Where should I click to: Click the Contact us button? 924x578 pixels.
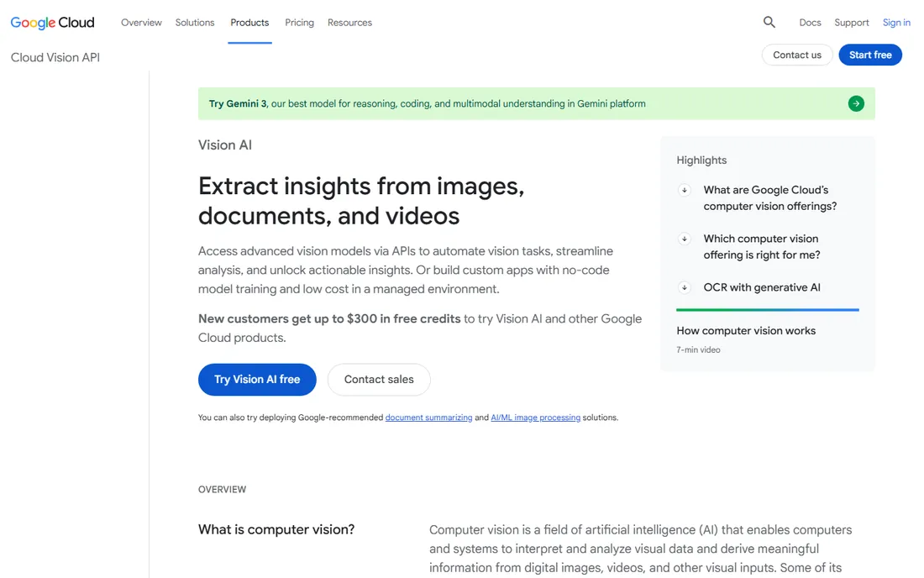coord(796,55)
